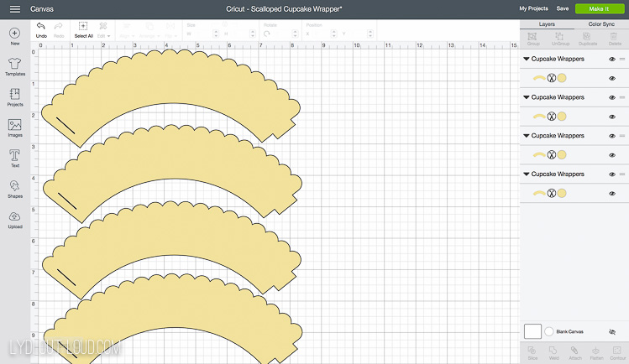Image resolution: width=629 pixels, height=364 pixels.
Task: Click the green Make It button
Action: [x=600, y=9]
